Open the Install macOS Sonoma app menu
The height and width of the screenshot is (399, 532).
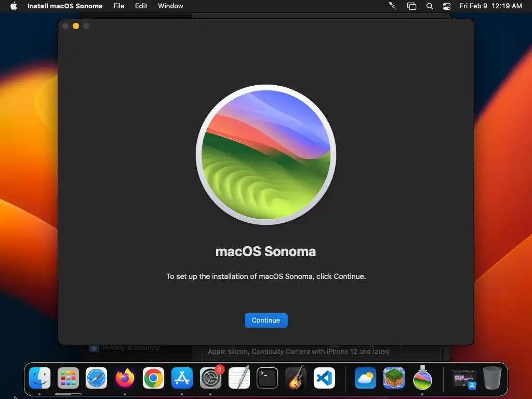(65, 6)
